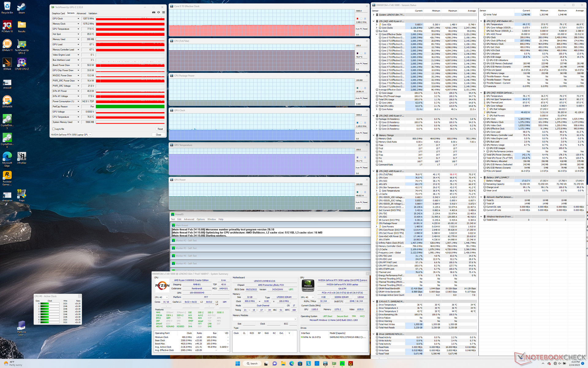This screenshot has width=588, height=368.
Task: Click Reset button in GPU-Z sensors
Action: [160, 129]
